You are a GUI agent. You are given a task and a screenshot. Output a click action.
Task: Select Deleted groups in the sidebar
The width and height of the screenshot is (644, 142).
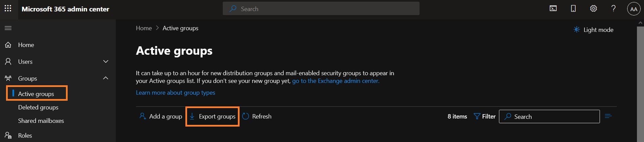coord(38,107)
